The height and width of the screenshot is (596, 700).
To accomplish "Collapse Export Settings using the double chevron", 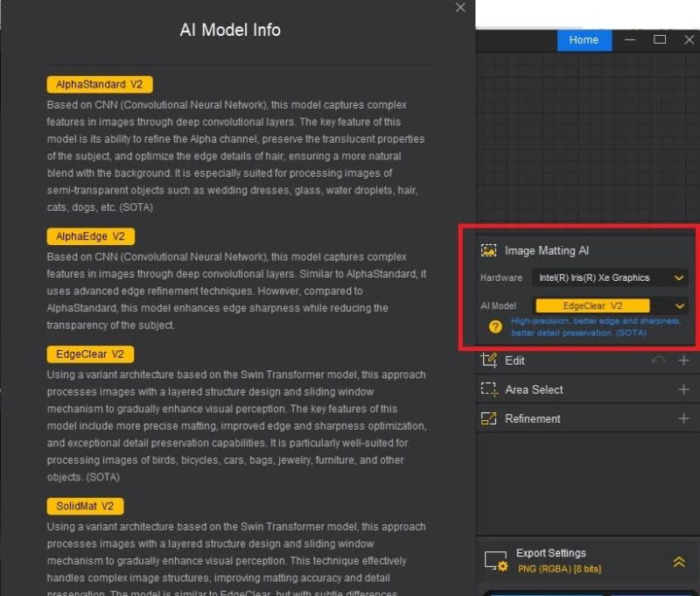I will 679,561.
